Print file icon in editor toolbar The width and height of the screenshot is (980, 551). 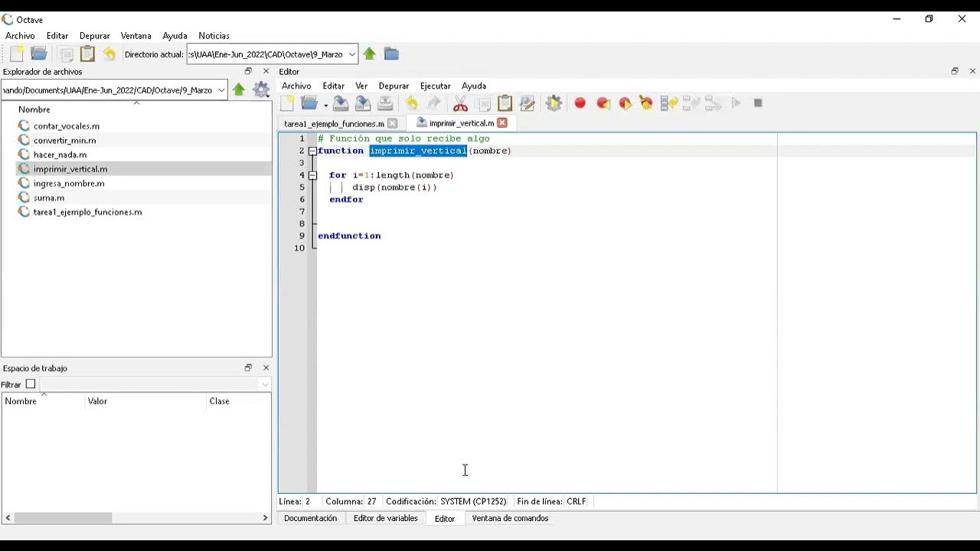(x=385, y=103)
